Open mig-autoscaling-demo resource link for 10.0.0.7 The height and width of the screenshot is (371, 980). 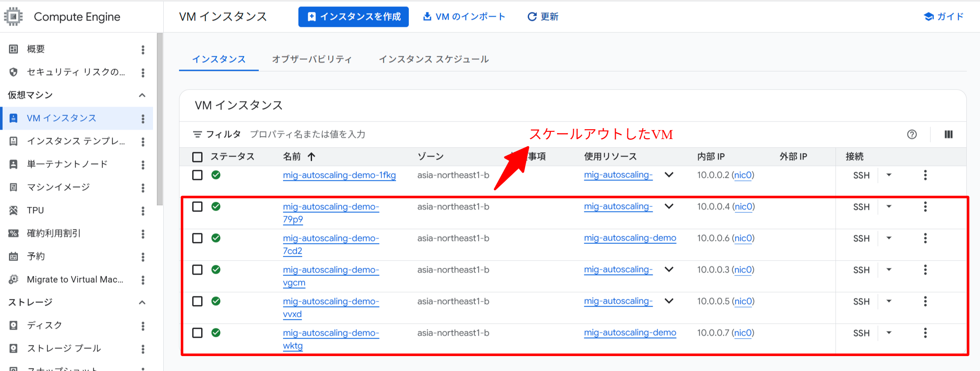[x=630, y=333]
